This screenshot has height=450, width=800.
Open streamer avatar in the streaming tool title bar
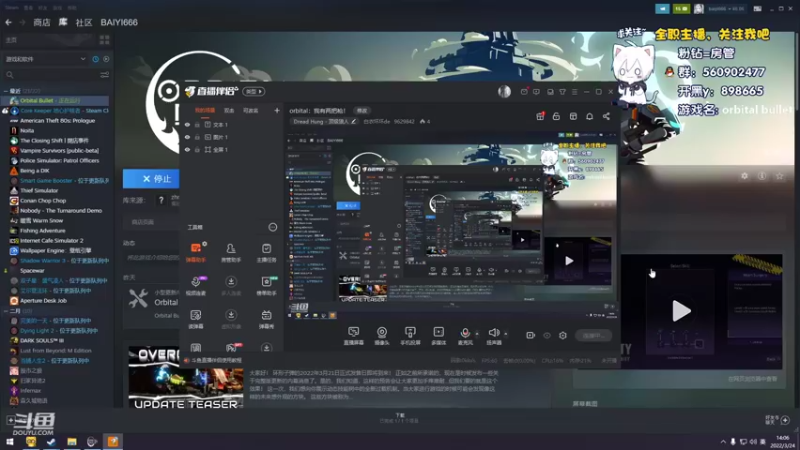[504, 91]
